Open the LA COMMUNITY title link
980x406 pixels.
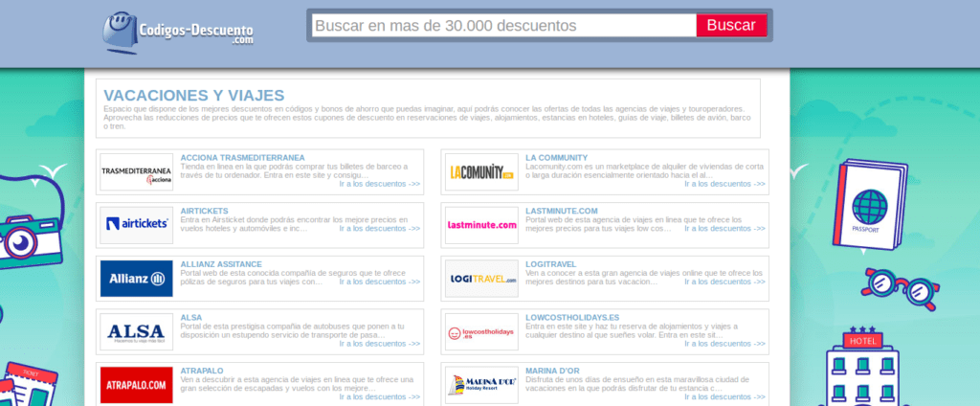pos(556,158)
